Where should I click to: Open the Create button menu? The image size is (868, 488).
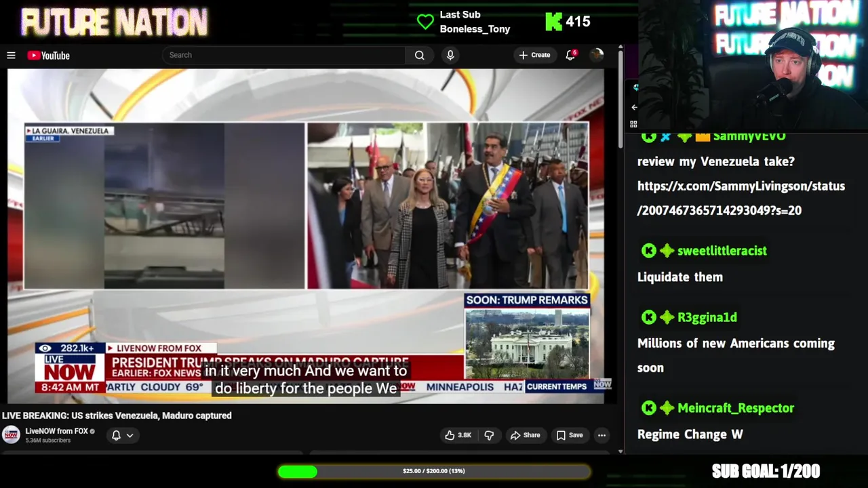535,55
